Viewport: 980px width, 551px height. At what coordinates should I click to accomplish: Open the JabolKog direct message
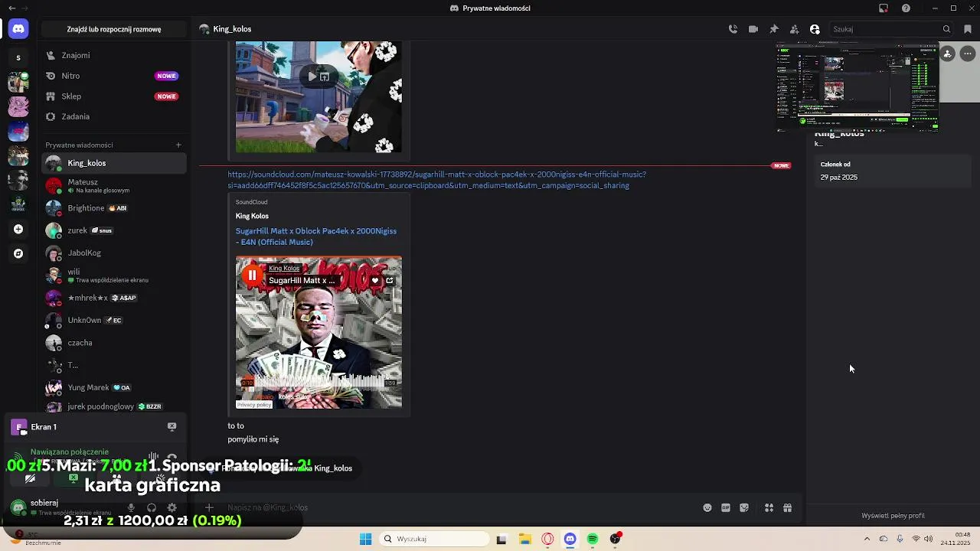tap(114, 253)
